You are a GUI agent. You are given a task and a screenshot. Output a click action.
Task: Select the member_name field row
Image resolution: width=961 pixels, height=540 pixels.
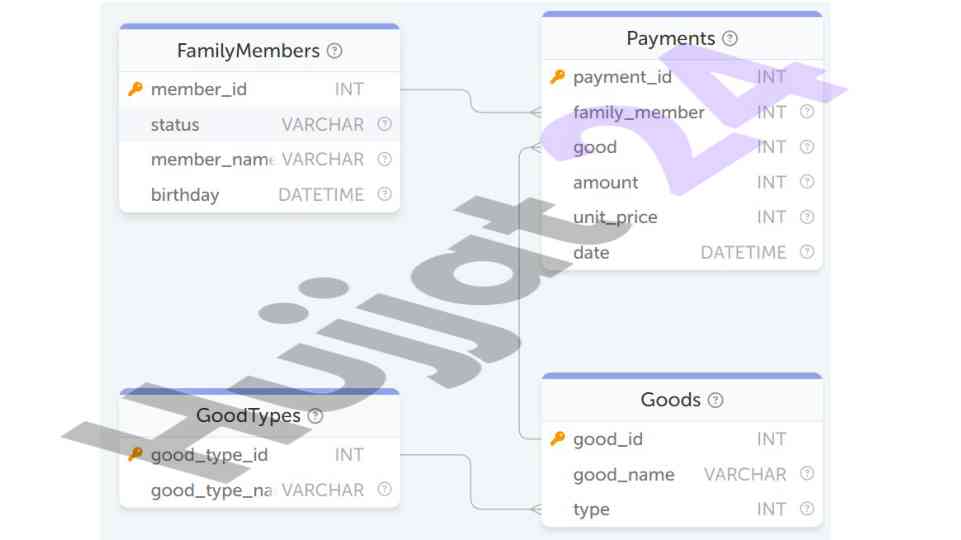tap(260, 159)
